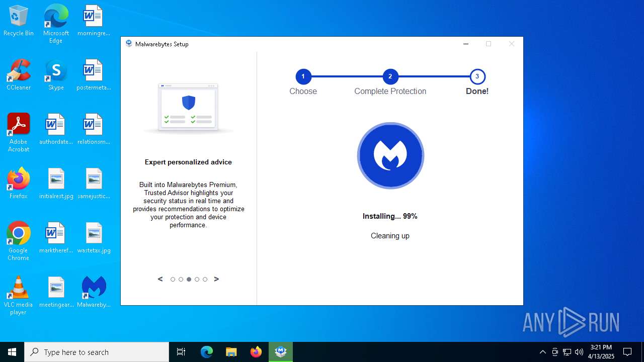The height and width of the screenshot is (362, 644).
Task: Open Microsoft Edge from the taskbar
Action: tap(207, 352)
